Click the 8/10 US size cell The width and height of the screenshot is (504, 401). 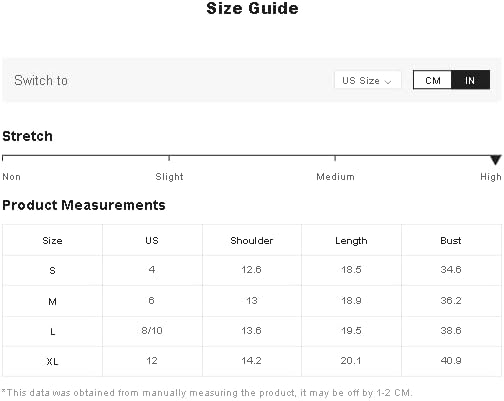point(152,331)
